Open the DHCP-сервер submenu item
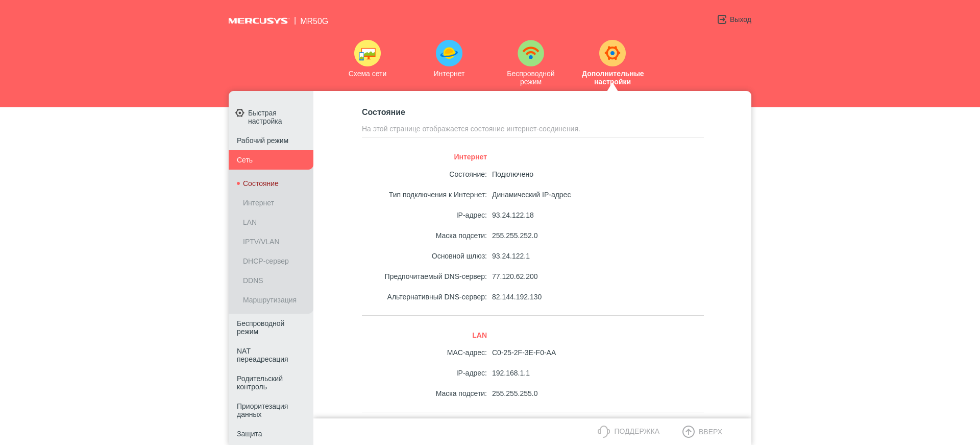980x445 pixels. point(265,261)
